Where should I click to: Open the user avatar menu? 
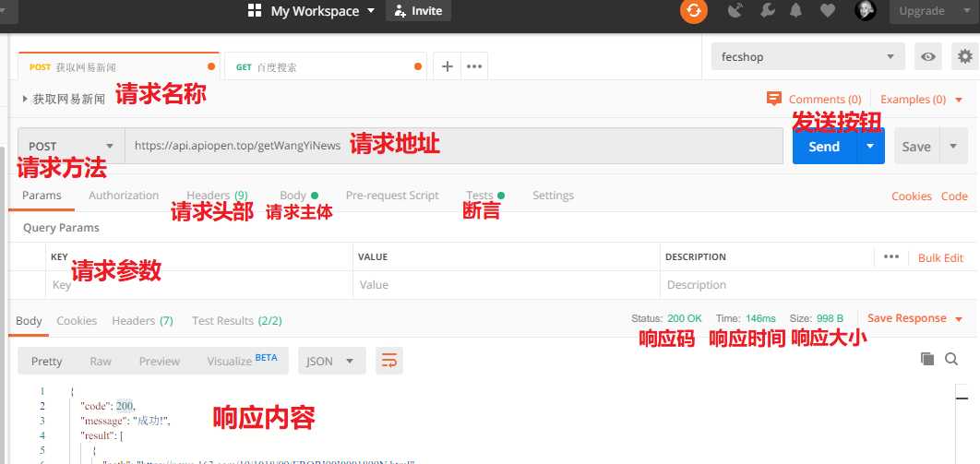[x=865, y=10]
